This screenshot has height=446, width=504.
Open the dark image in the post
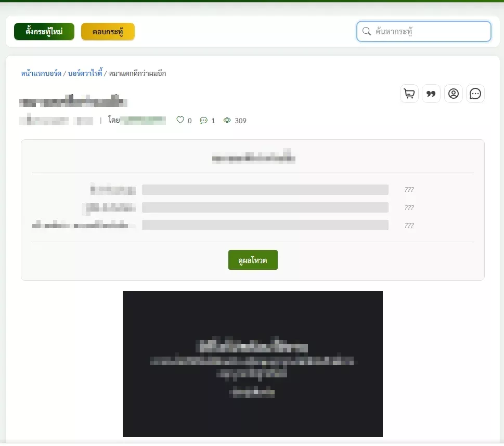click(x=252, y=364)
